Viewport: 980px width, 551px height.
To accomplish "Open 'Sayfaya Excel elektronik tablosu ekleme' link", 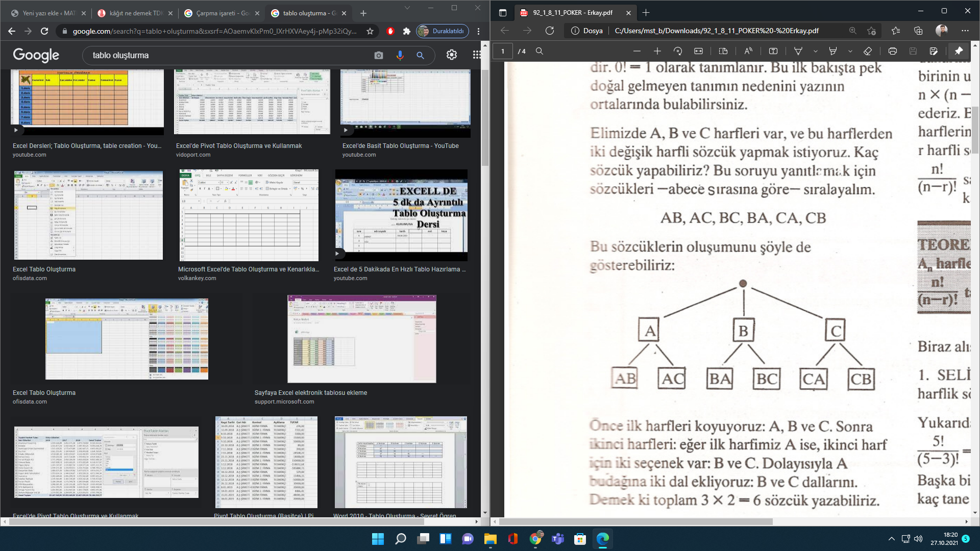I will 311,393.
